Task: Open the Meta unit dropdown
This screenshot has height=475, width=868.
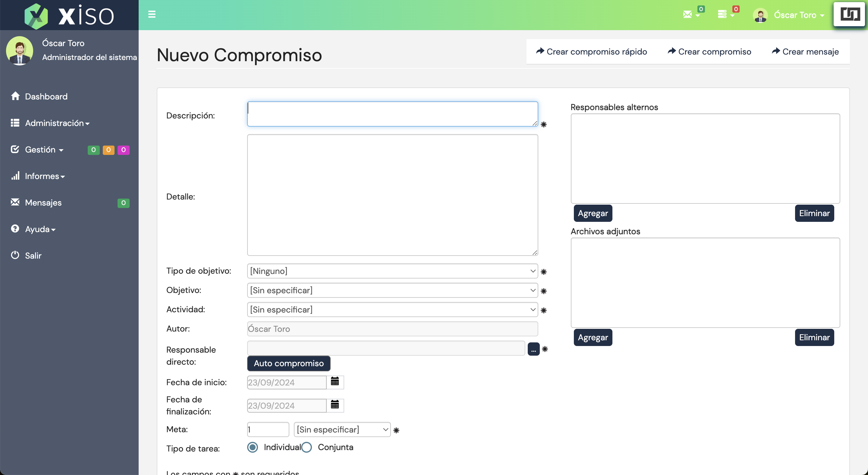Action: pyautogui.click(x=342, y=430)
